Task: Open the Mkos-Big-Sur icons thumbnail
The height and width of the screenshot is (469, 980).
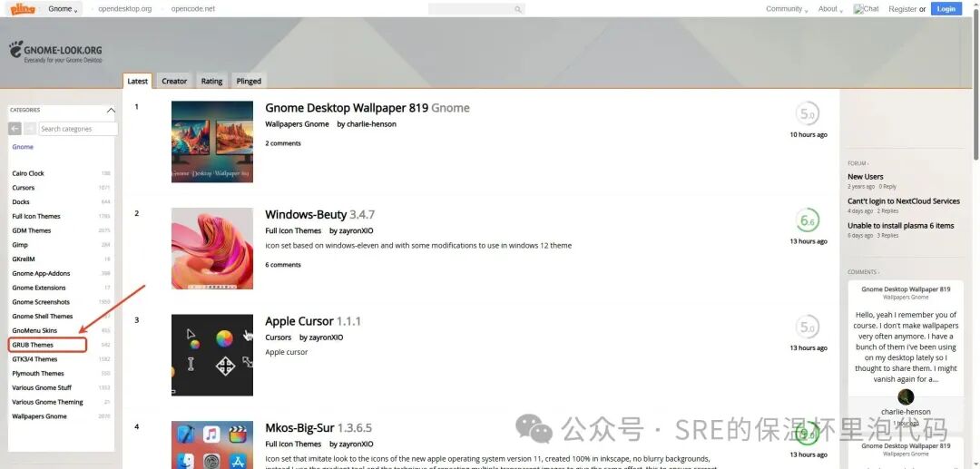Action: (x=212, y=445)
